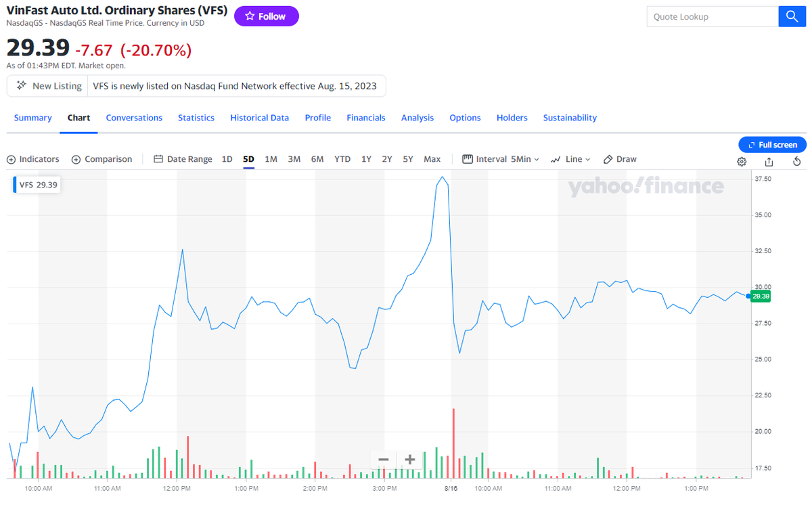The height and width of the screenshot is (507, 812).
Task: Open the Indicators panel
Action: click(x=32, y=159)
